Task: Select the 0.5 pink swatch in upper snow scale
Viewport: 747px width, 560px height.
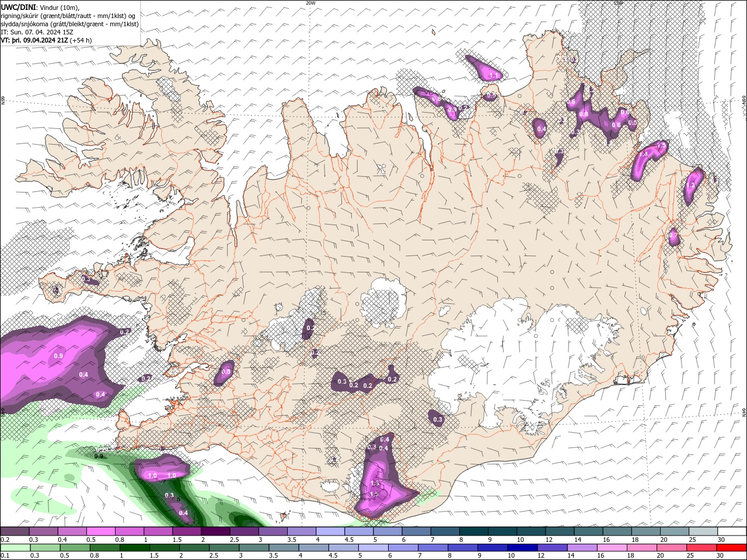Action: pyautogui.click(x=100, y=531)
